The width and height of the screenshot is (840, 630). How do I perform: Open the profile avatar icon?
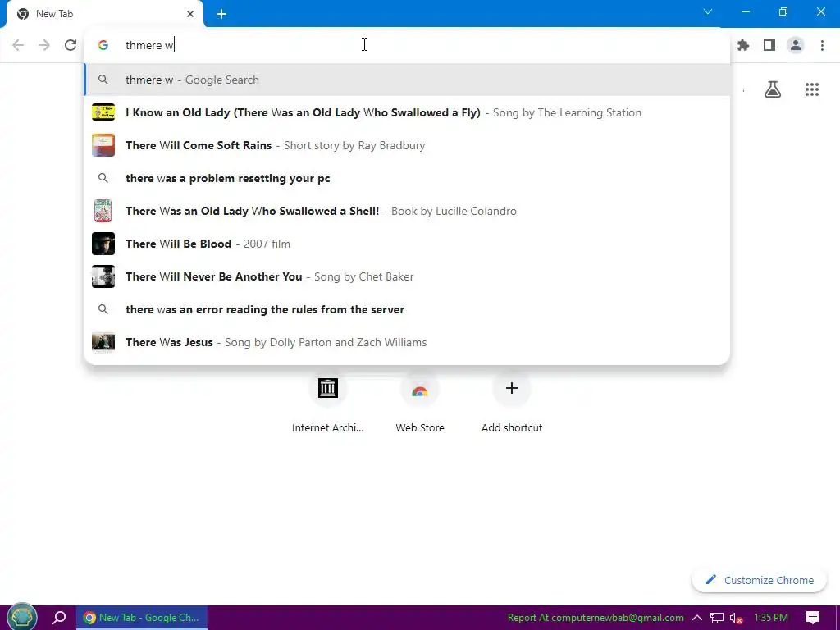coord(796,46)
